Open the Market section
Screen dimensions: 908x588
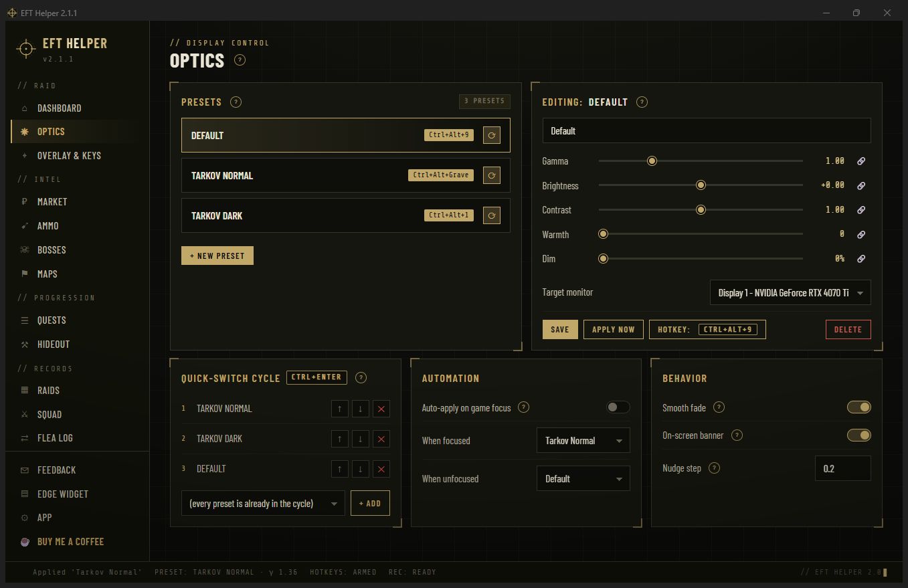[78, 202]
